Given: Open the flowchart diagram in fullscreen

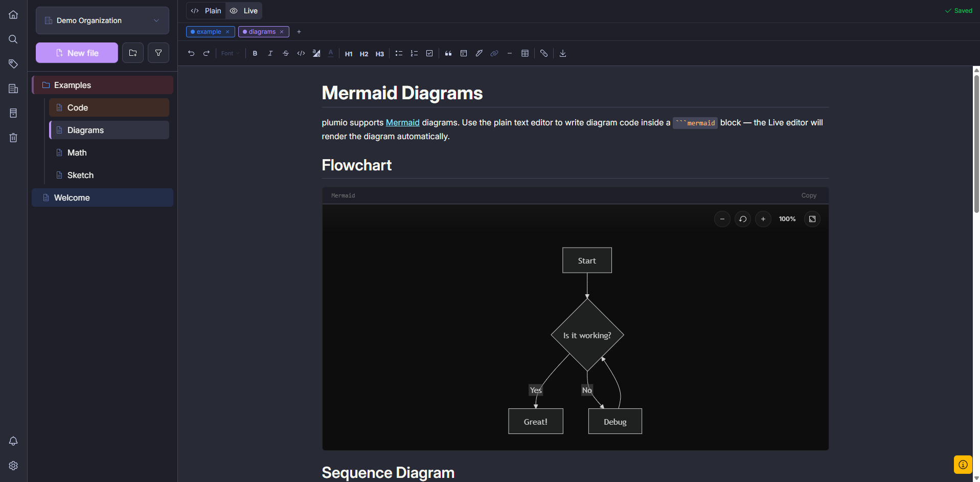Looking at the screenshot, I should [x=812, y=219].
